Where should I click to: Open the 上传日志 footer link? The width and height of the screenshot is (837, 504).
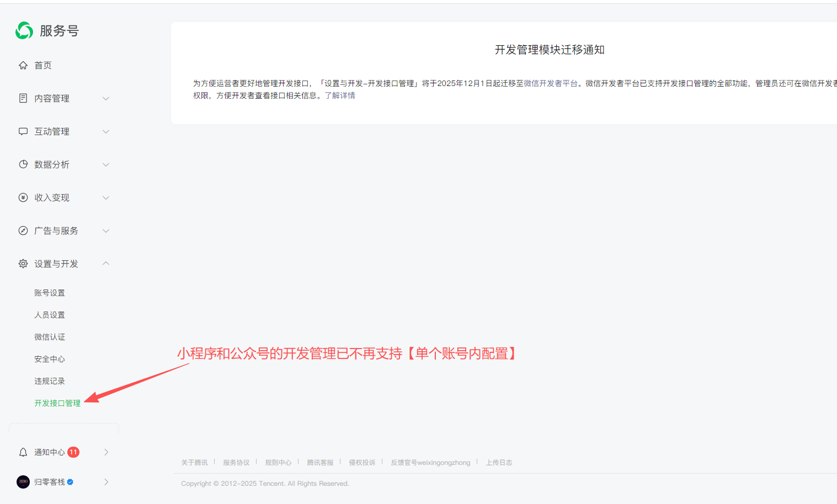(x=499, y=463)
